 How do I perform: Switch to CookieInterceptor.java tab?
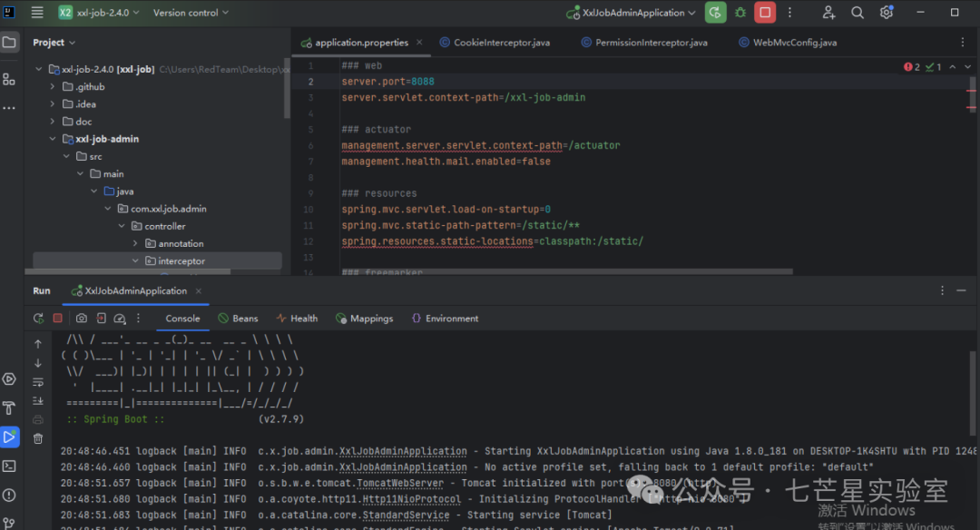pyautogui.click(x=495, y=43)
